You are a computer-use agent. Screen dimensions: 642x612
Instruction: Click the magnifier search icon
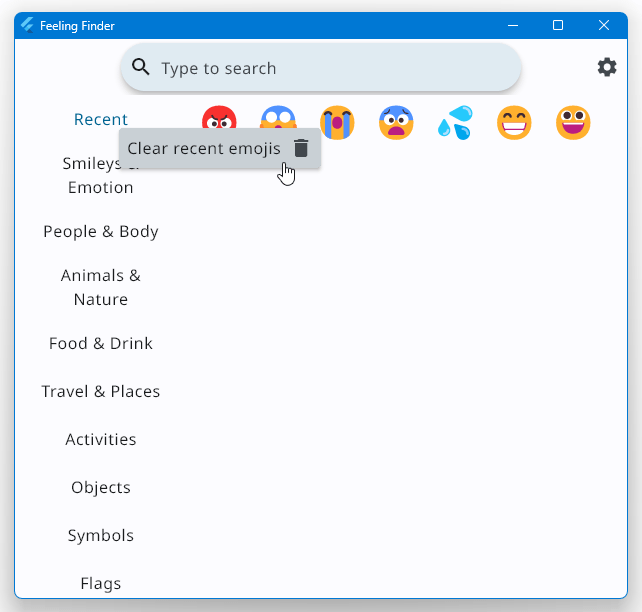click(140, 67)
